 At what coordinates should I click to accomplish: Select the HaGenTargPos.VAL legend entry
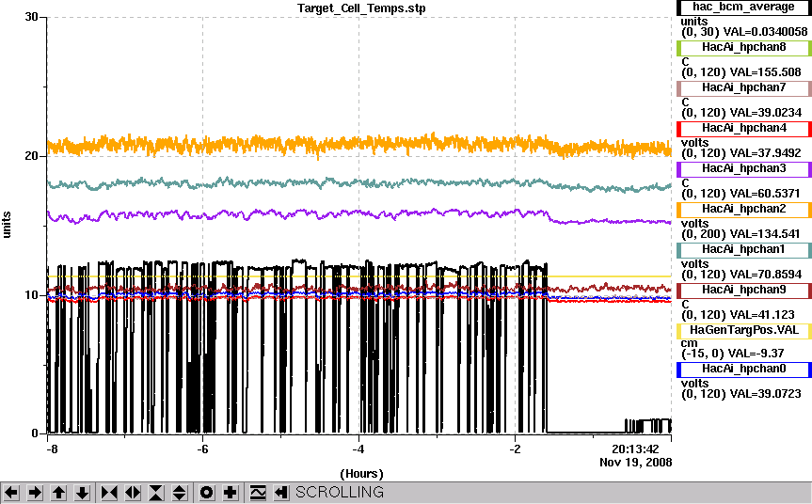pyautogui.click(x=743, y=331)
